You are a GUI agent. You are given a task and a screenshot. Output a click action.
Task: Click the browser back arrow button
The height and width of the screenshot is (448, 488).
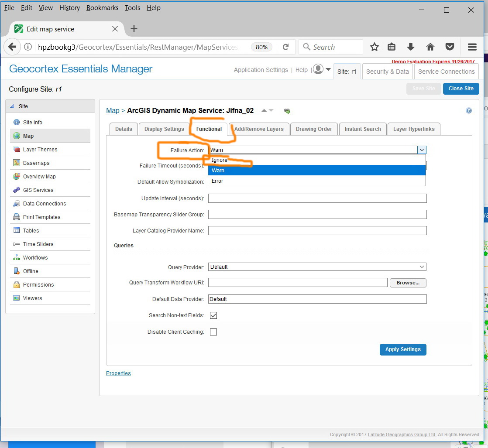pyautogui.click(x=12, y=47)
